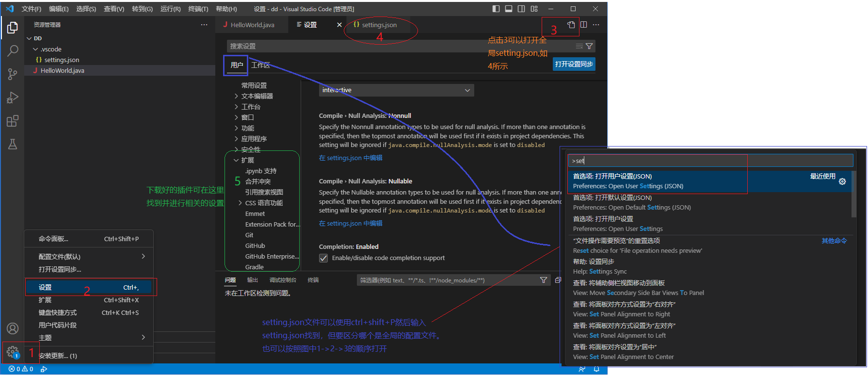Collapse the .vscode folder
This screenshot has height=377, width=868.
(x=35, y=49)
